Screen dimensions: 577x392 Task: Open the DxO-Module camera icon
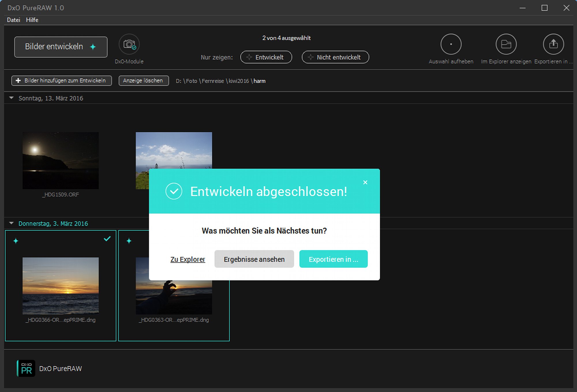[129, 44]
